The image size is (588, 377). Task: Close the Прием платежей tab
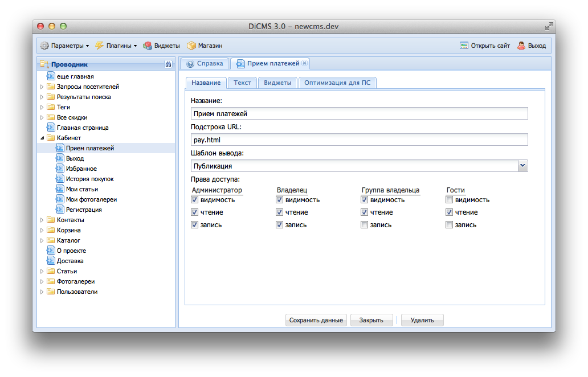[304, 63]
